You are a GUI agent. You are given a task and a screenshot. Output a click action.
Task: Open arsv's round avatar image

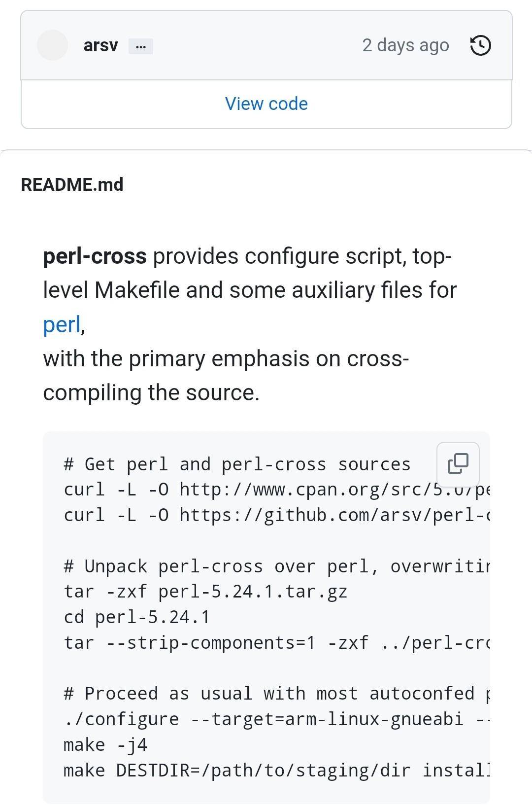pos(52,45)
